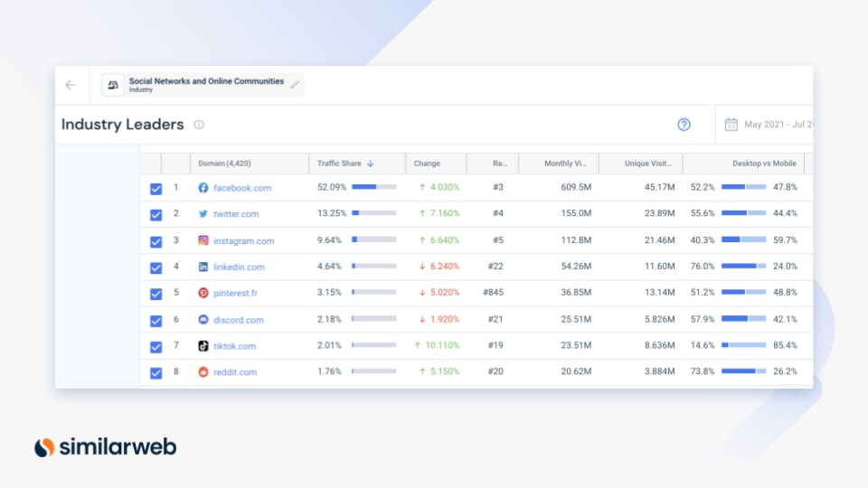Click discord.com monthly visits 25.51M
This screenshot has width=868, height=488.
576,319
